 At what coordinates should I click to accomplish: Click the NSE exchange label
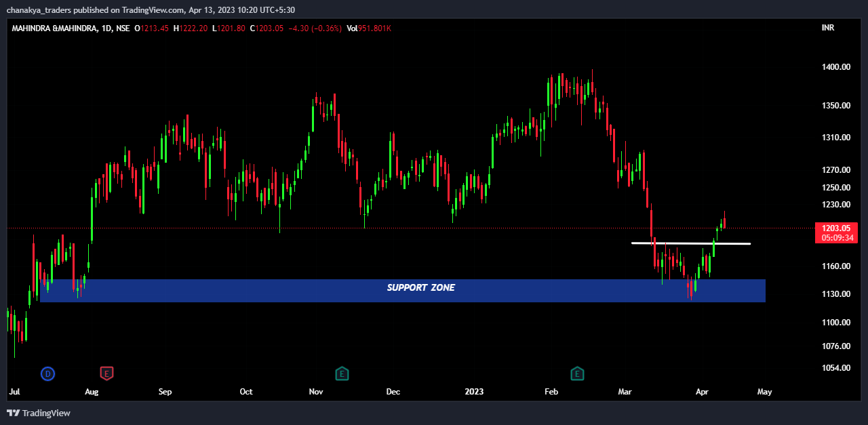pyautogui.click(x=123, y=28)
